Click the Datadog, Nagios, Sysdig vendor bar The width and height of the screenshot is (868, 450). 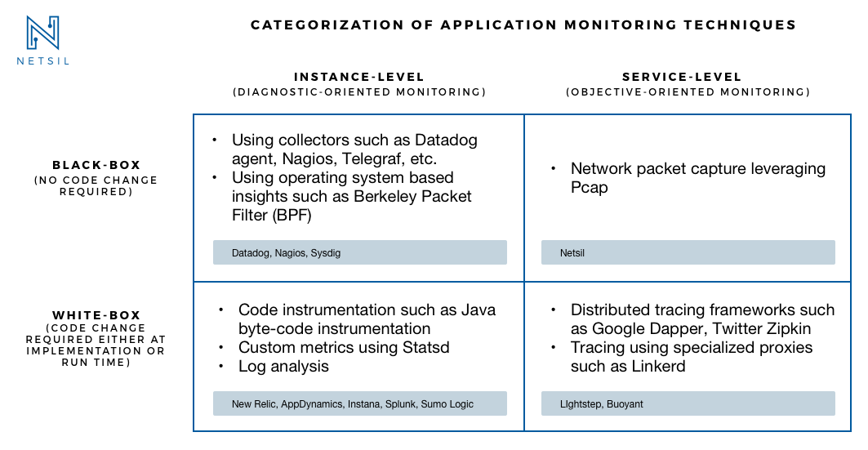[359, 252]
